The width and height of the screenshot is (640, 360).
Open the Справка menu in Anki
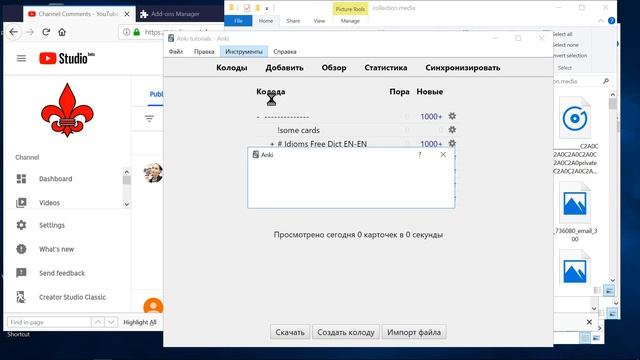[x=284, y=52]
